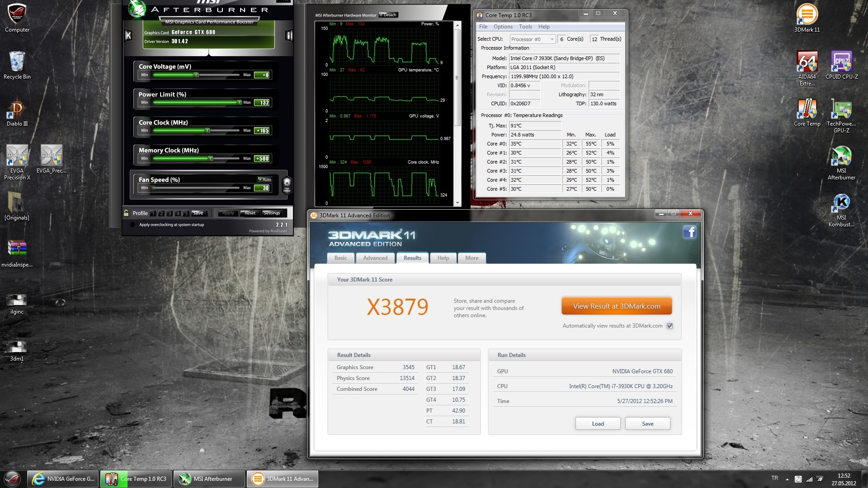The image size is (868, 488).
Task: Open the network signal tray icon
Action: 809,479
